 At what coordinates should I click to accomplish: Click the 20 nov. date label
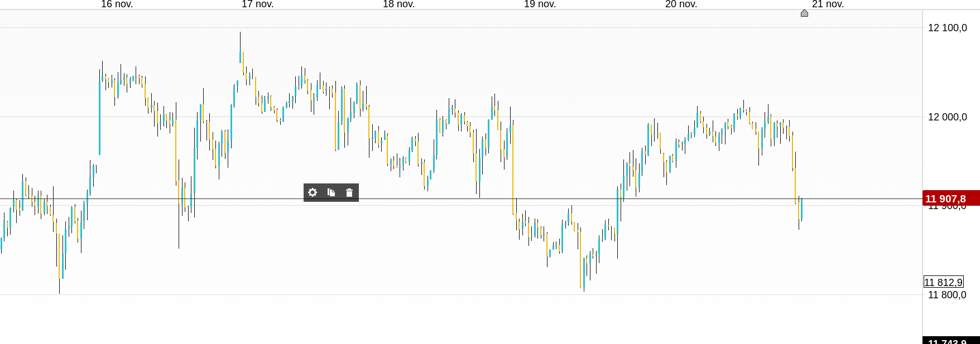pyautogui.click(x=681, y=4)
